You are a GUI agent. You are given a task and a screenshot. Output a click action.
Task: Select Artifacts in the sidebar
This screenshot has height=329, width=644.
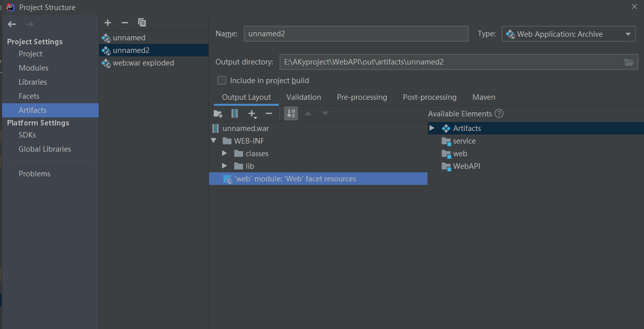coord(50,110)
